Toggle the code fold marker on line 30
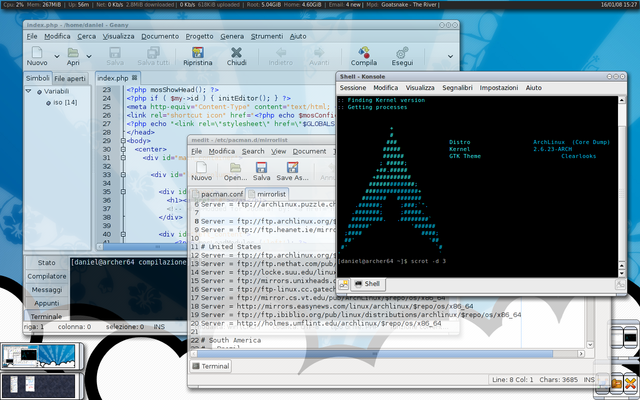 pos(123,149)
